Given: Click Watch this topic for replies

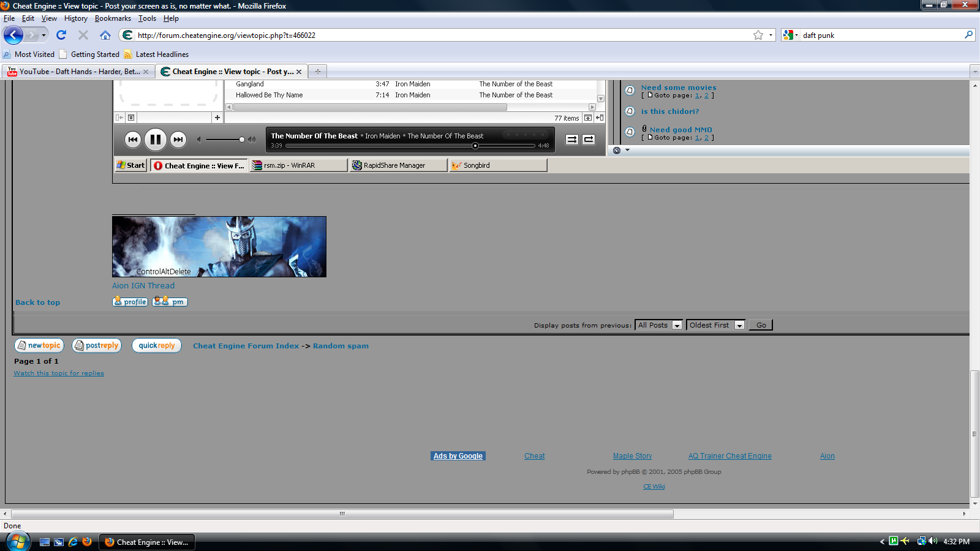Looking at the screenshot, I should coord(59,373).
